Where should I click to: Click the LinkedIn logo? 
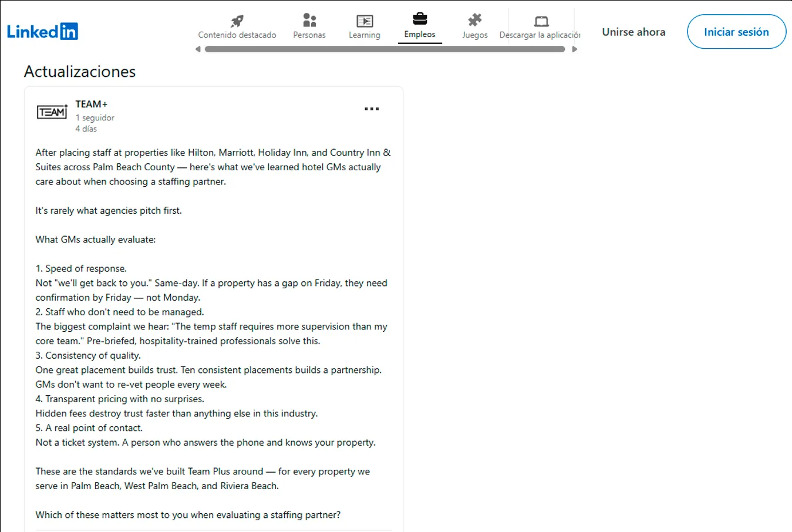42,31
